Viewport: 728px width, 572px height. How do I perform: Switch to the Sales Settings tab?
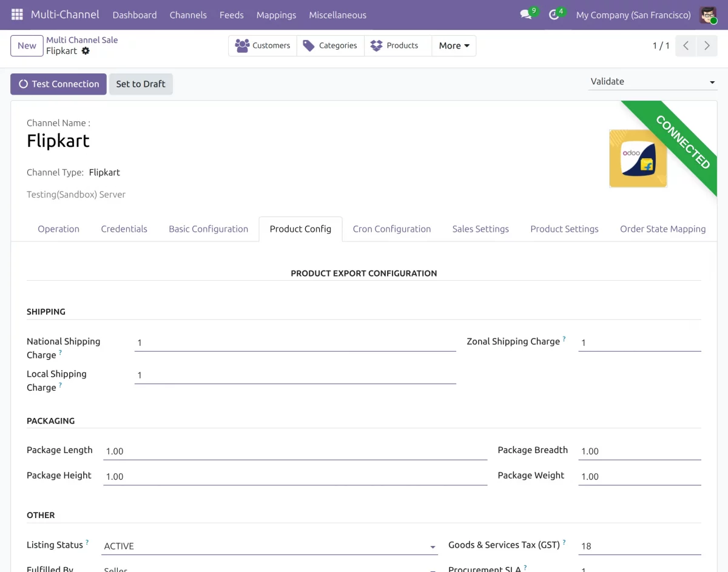coord(480,229)
